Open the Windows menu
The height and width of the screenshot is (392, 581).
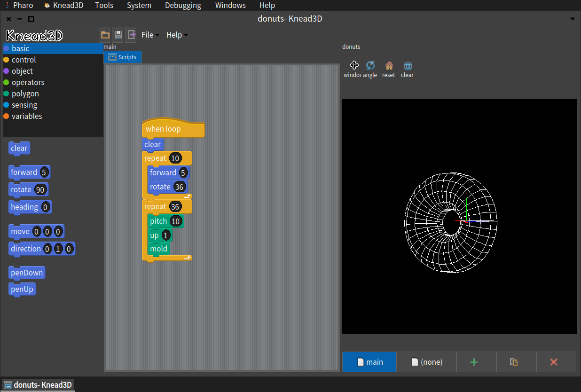click(x=230, y=5)
